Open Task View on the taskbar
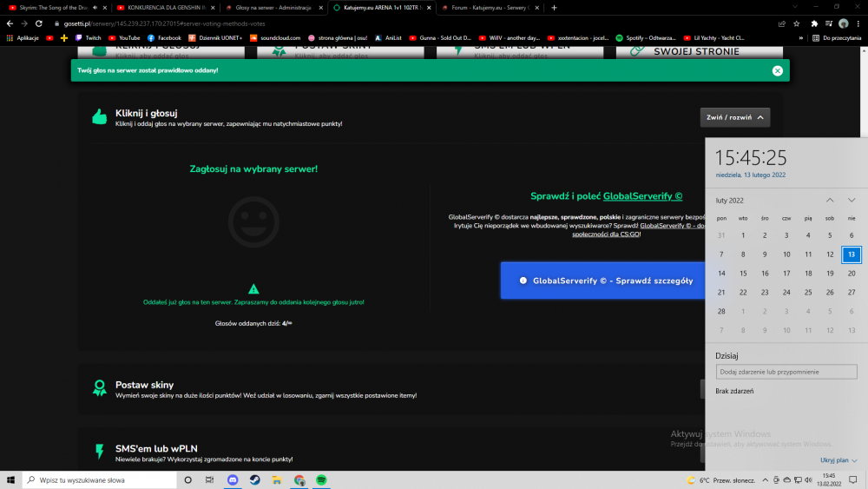The width and height of the screenshot is (868, 489). [x=209, y=479]
